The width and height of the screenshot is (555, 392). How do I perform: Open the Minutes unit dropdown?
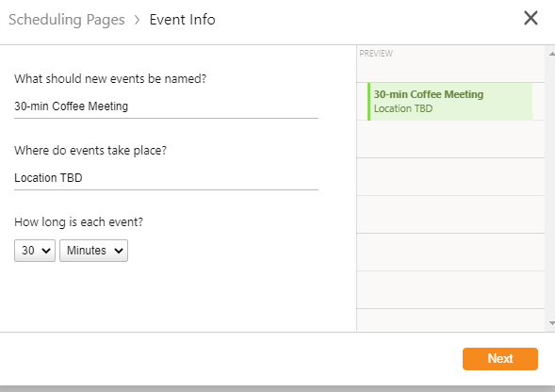pyautogui.click(x=93, y=251)
